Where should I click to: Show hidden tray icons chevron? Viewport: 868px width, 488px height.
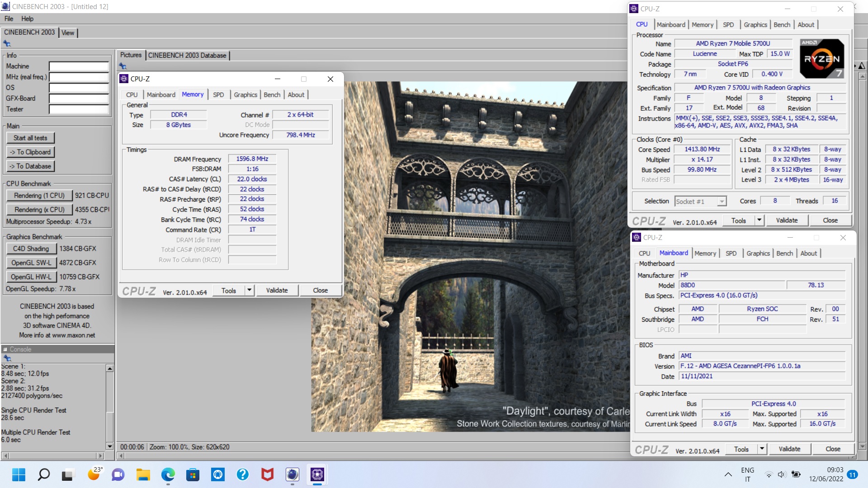coord(728,474)
